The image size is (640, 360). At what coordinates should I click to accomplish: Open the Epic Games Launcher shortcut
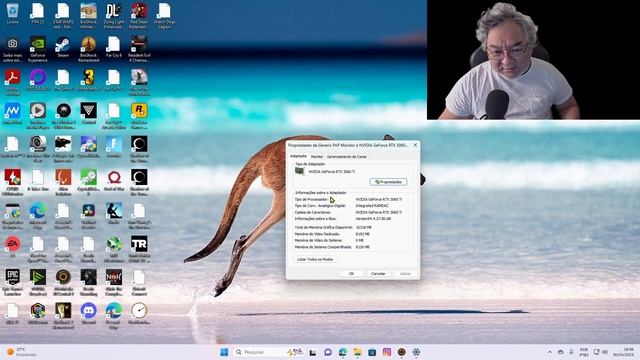(13, 282)
